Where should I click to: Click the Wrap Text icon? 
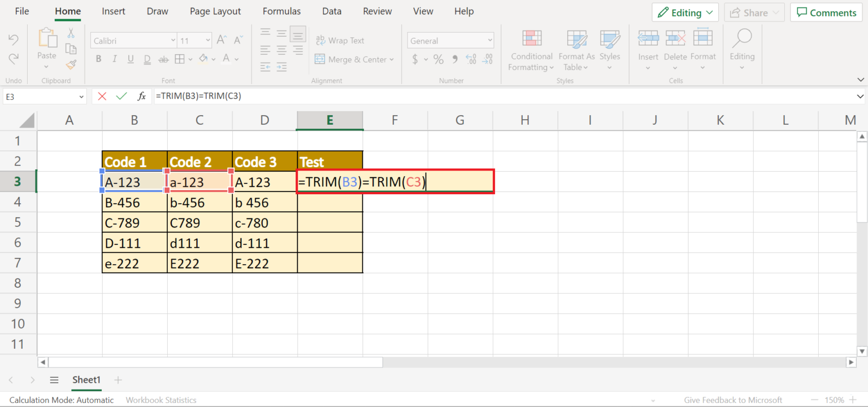click(321, 40)
